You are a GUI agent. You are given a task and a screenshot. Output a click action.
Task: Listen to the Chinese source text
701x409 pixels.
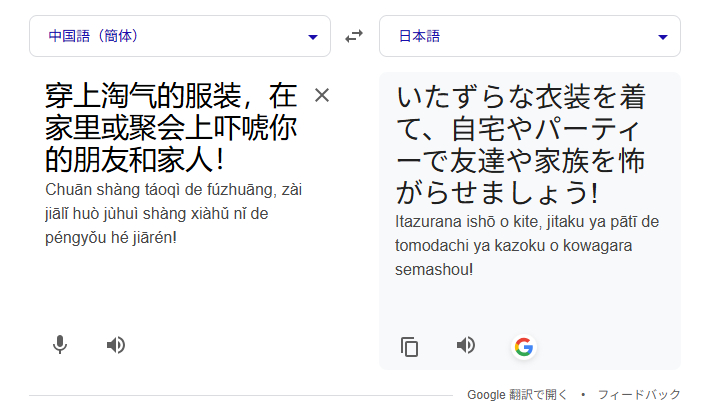point(116,345)
